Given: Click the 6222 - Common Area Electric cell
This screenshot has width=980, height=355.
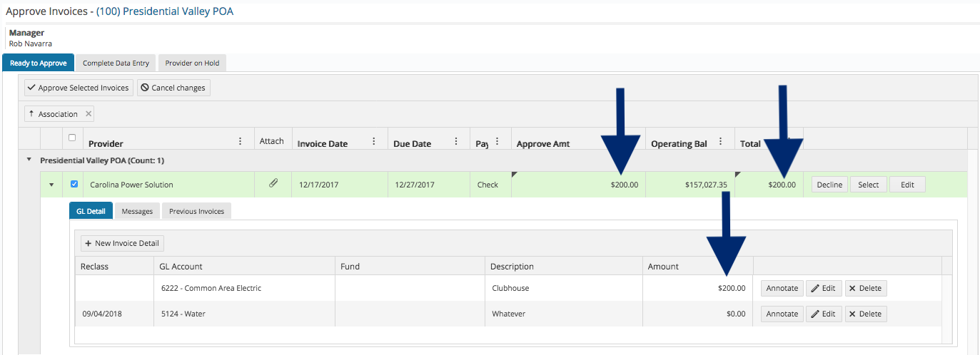Looking at the screenshot, I should 244,288.
